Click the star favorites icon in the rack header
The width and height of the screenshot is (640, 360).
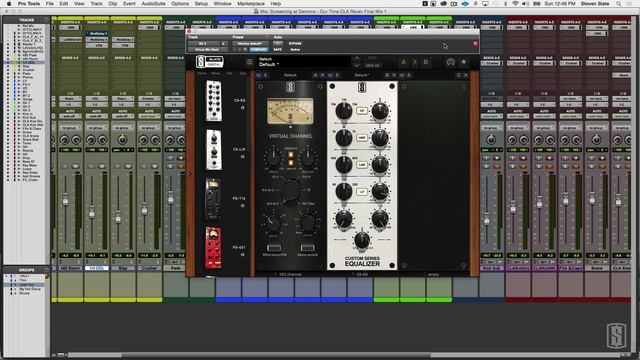464,62
